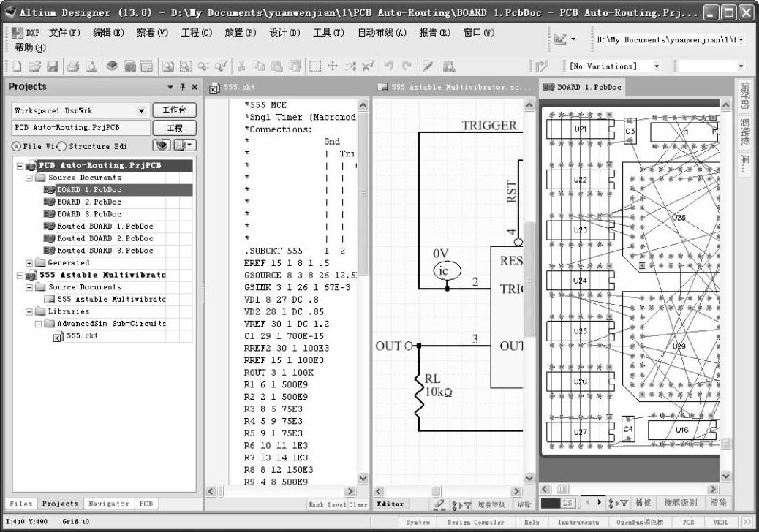Click the 工程 project button
This screenshot has width=759, height=532.
coord(174,128)
